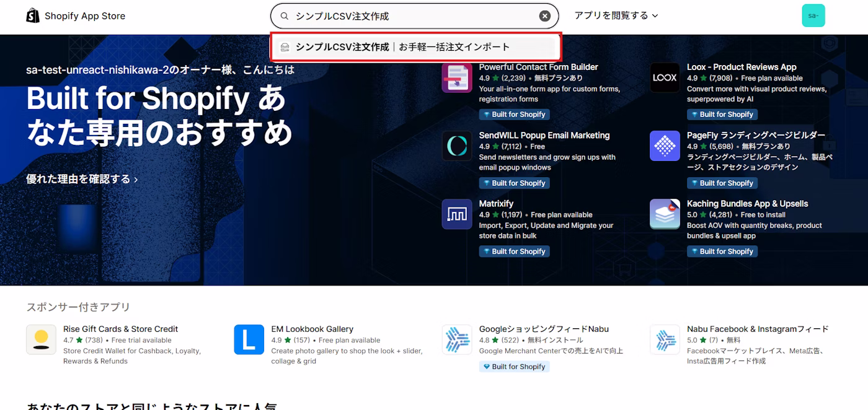Click Built for Shopify badge under Loox

[x=722, y=115]
